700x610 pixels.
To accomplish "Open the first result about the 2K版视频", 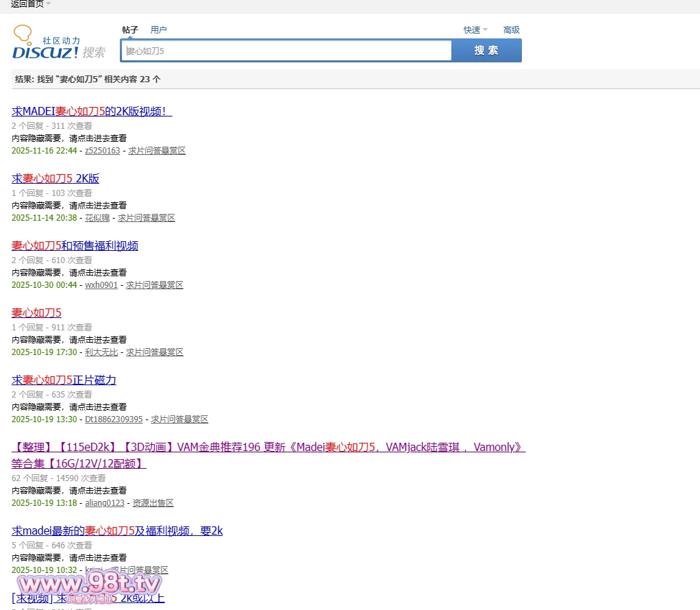I will [92, 112].
